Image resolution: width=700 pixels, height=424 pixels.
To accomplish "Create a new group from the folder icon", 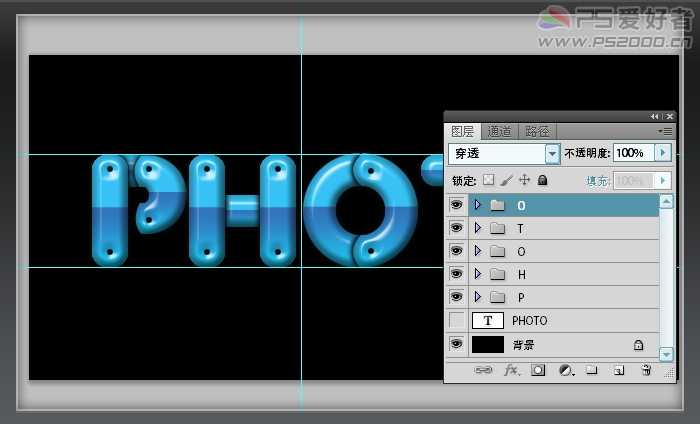I will click(592, 370).
